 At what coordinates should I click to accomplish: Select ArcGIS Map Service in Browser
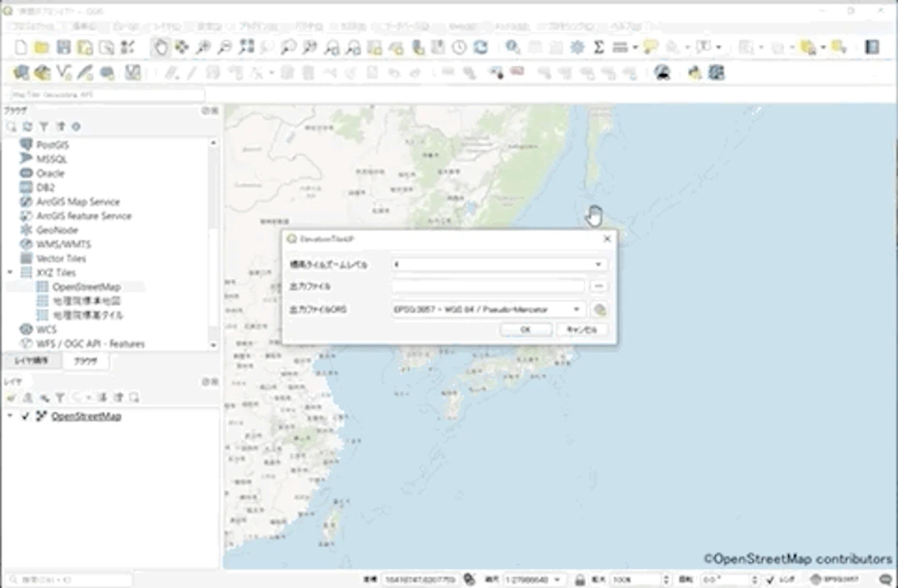click(x=78, y=202)
